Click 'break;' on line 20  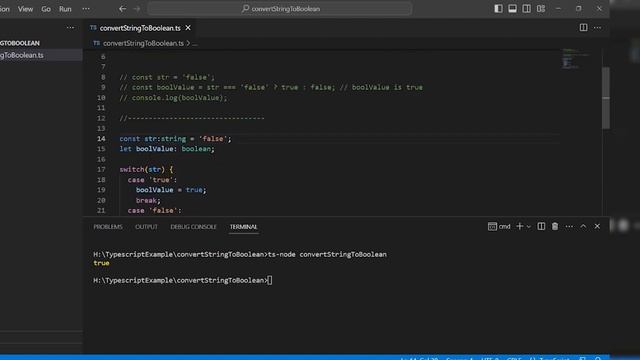point(148,200)
